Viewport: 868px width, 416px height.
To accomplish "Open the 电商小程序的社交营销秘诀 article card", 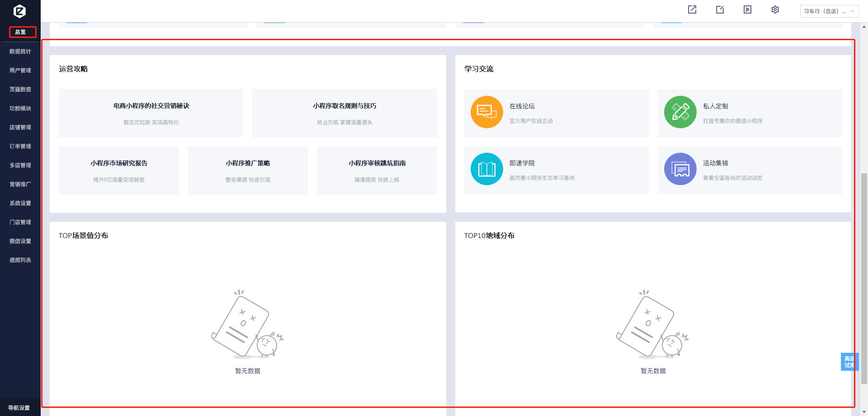I will click(151, 113).
